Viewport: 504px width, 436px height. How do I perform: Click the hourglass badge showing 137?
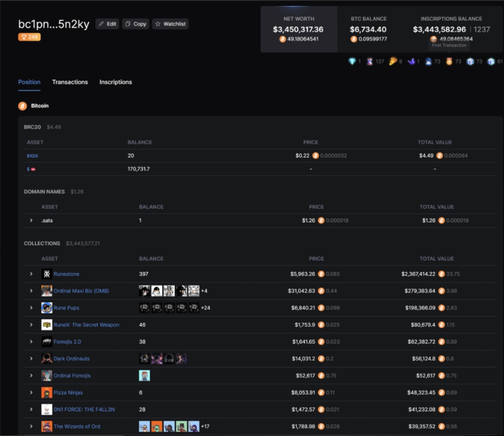click(369, 62)
